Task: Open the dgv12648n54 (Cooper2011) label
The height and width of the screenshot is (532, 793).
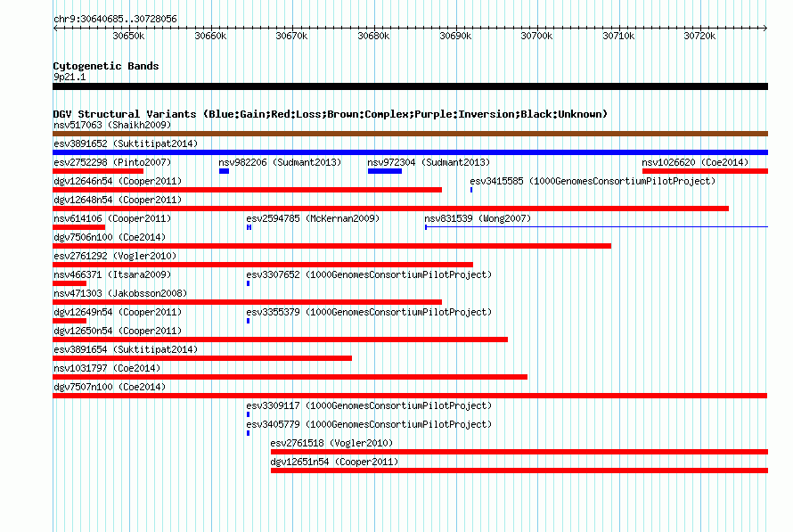Action: pos(118,200)
